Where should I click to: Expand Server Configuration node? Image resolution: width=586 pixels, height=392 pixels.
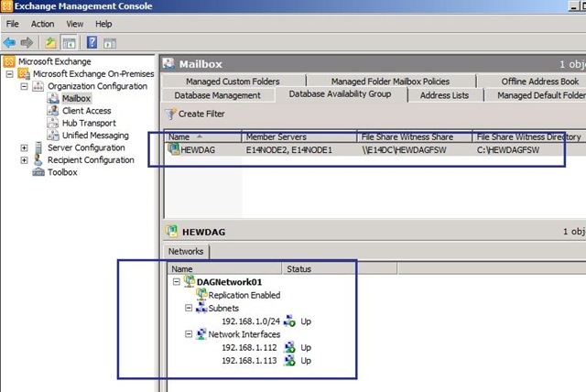pos(25,148)
